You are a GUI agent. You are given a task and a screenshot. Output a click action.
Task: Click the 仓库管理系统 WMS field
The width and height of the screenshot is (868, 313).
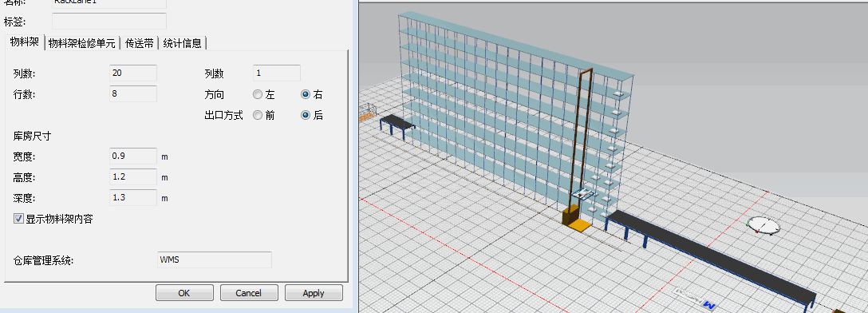tap(215, 260)
